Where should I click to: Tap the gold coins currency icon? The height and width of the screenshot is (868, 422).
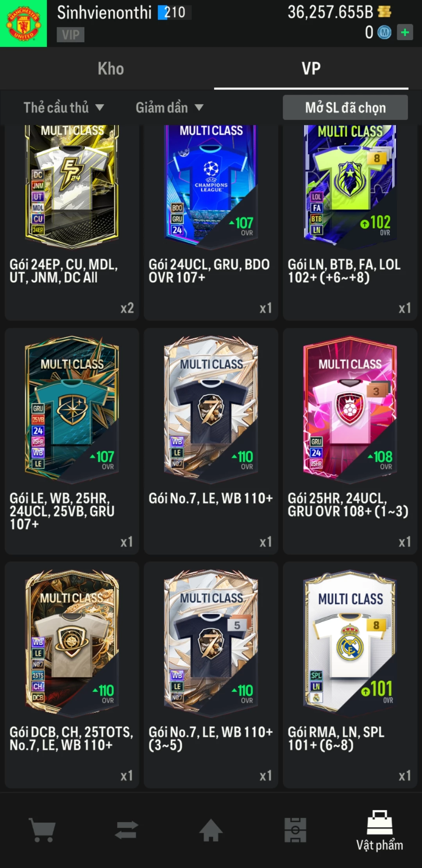[384, 12]
